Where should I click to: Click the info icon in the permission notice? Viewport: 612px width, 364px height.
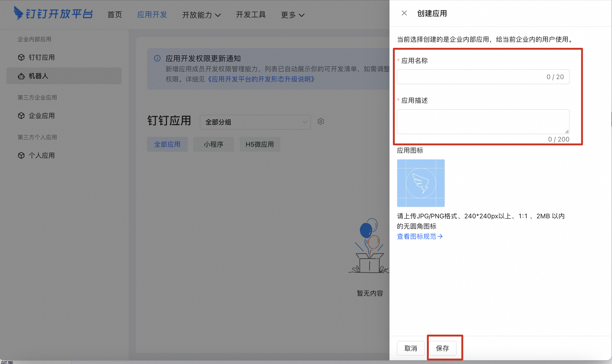pos(157,59)
